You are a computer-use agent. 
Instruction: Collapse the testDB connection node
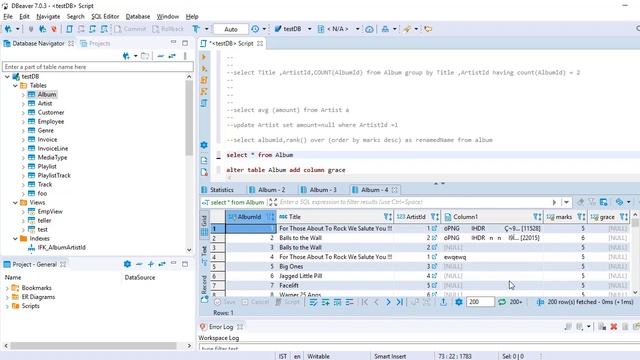click(x=7, y=77)
